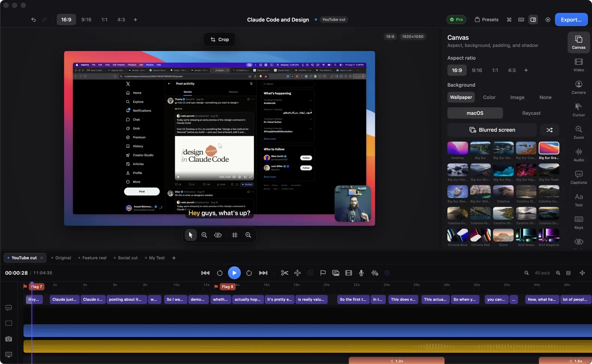Screen dimensions: 592x364
Task: Play the timeline with the blue play button
Action: (234, 273)
